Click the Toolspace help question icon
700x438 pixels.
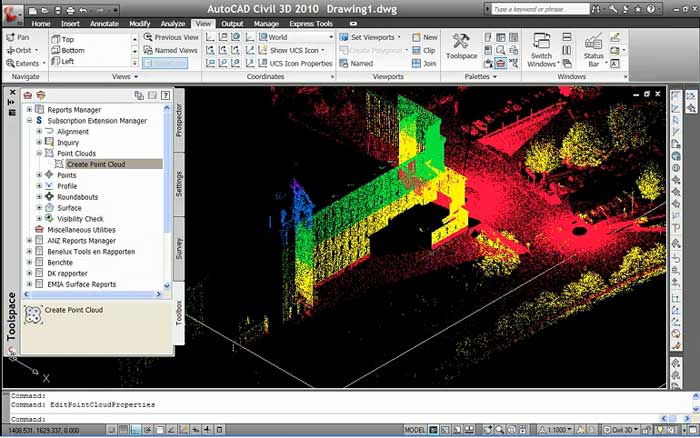(x=166, y=95)
